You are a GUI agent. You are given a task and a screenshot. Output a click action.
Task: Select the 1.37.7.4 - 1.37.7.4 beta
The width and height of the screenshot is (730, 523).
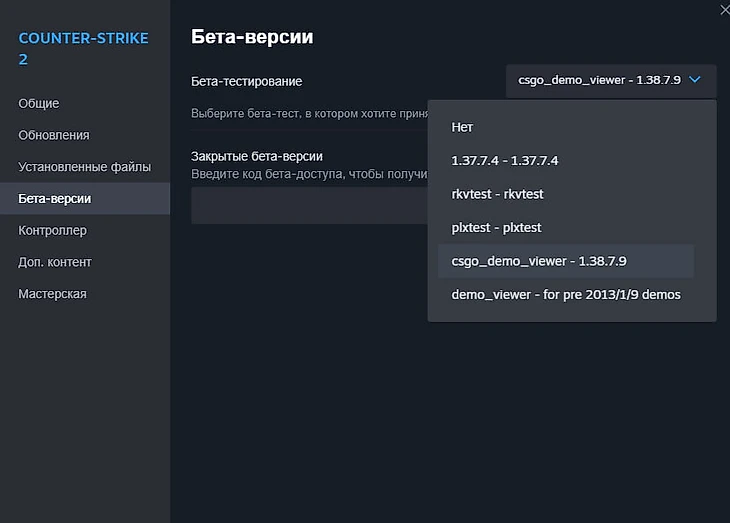tap(504, 160)
